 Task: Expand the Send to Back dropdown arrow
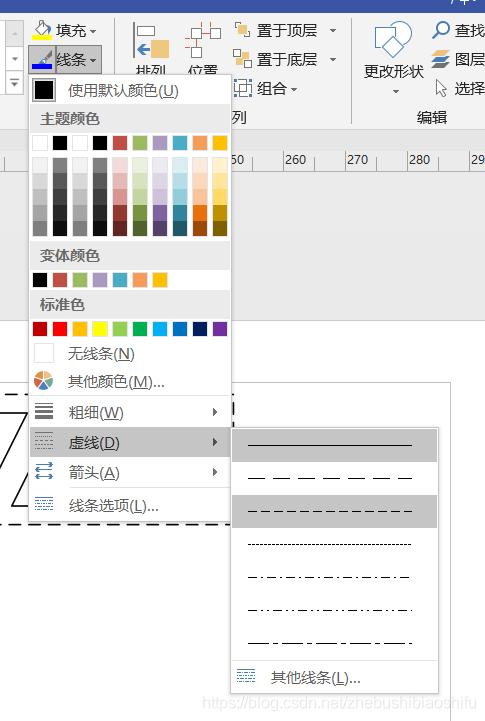click(x=333, y=60)
